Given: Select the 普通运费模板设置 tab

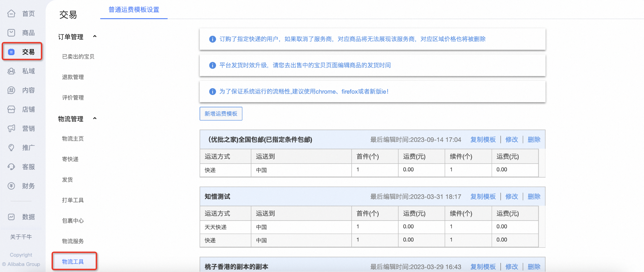Looking at the screenshot, I should pos(134,10).
